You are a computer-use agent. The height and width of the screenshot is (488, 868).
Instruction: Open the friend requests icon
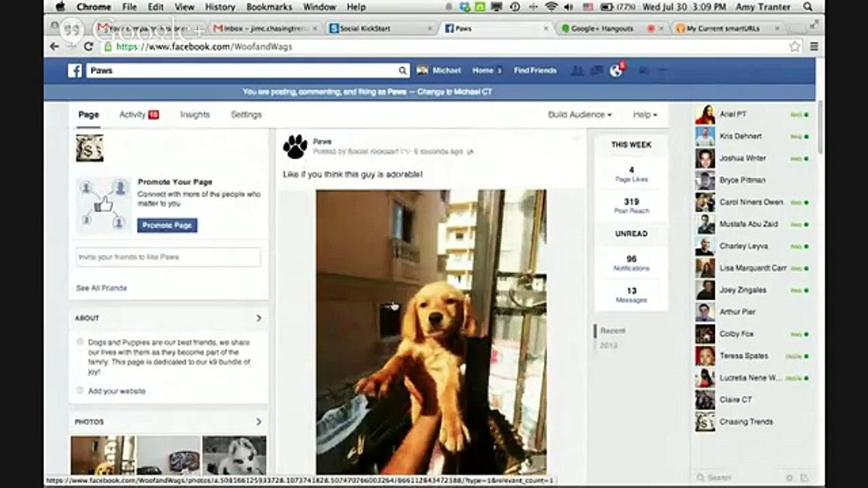pos(577,70)
